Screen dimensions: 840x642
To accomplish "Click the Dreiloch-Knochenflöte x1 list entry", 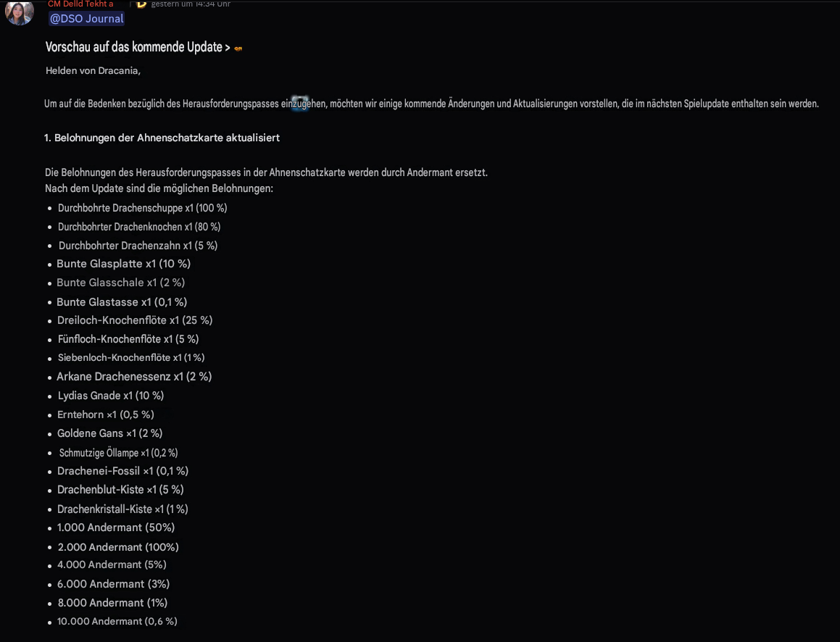I will 135,320.
